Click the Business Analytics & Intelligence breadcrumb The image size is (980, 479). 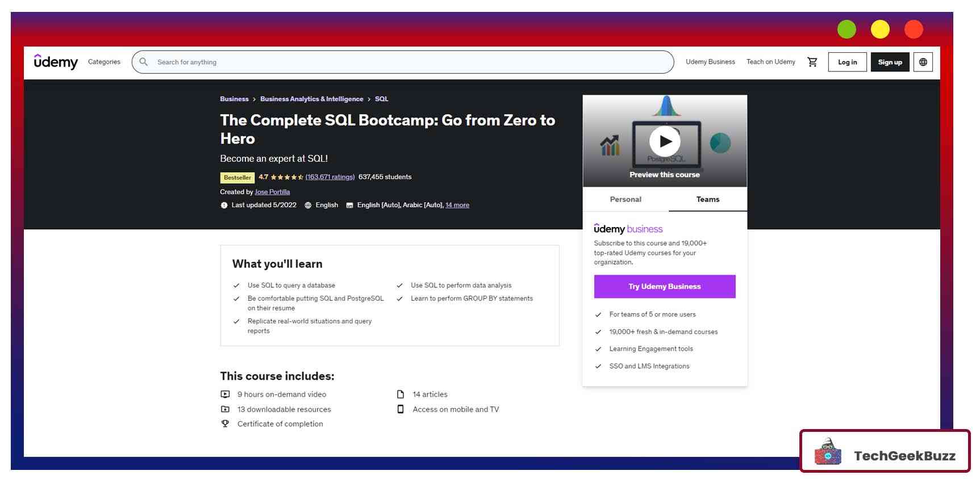click(x=311, y=99)
